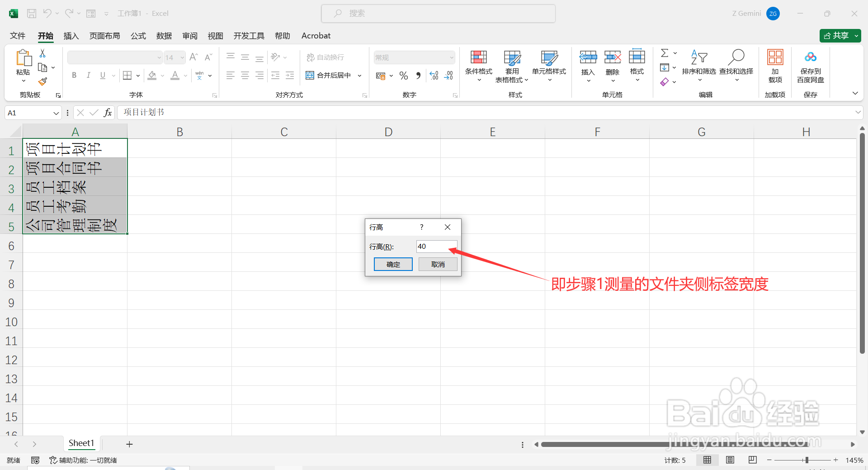The width and height of the screenshot is (868, 470).
Task: Open Cell Styles (单元格样式)
Action: click(x=548, y=66)
